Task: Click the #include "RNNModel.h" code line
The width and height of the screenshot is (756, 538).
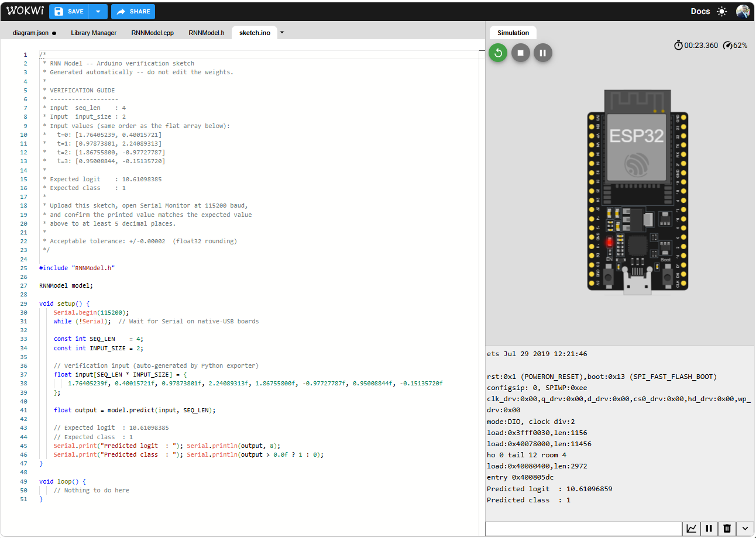Action: click(77, 268)
